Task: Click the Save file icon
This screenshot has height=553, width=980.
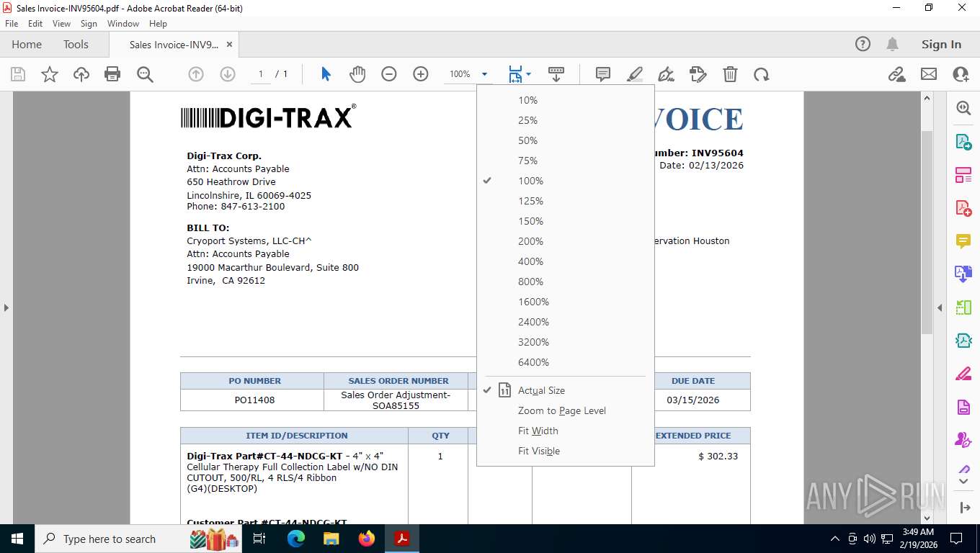Action: (18, 74)
